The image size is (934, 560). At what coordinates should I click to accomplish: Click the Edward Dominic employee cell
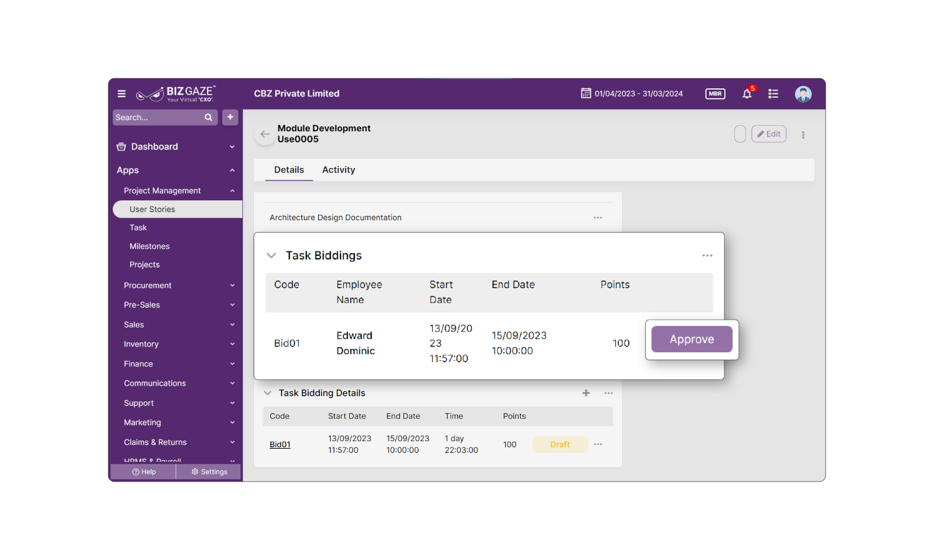(x=356, y=343)
